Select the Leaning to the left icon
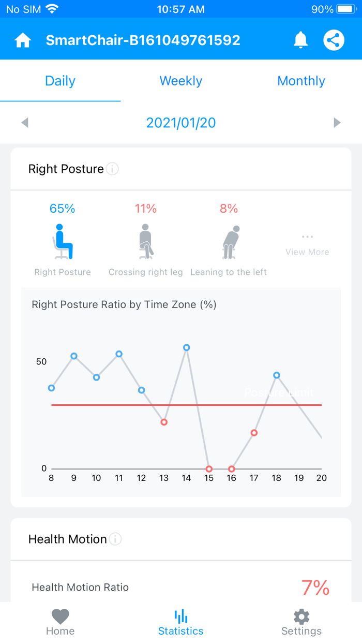362x644 pixels. click(229, 242)
